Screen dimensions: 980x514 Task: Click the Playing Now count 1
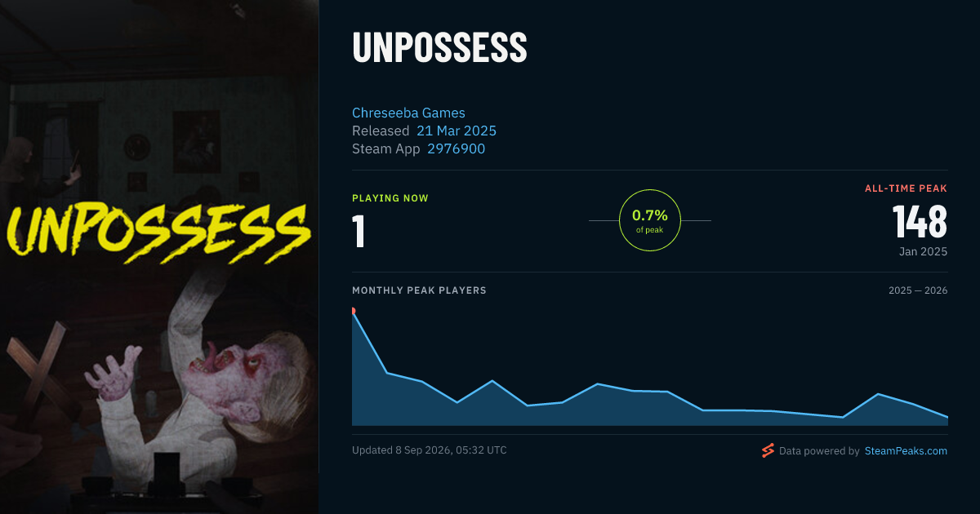click(359, 230)
